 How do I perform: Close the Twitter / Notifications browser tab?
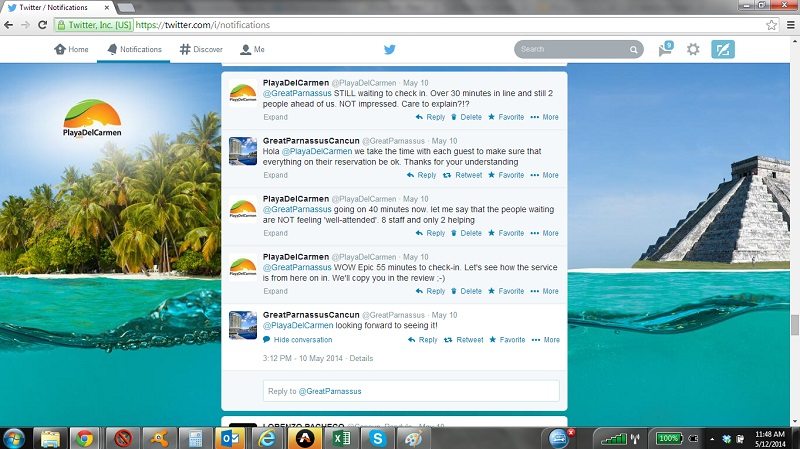107,8
